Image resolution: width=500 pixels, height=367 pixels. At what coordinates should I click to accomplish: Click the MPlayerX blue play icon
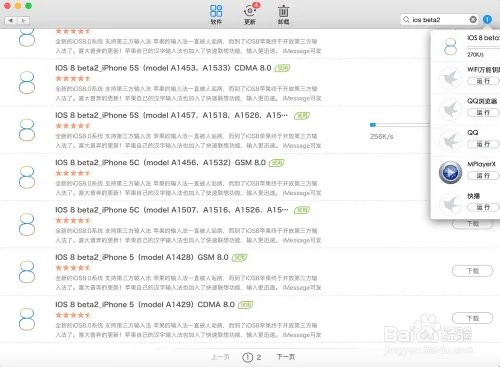(x=450, y=172)
